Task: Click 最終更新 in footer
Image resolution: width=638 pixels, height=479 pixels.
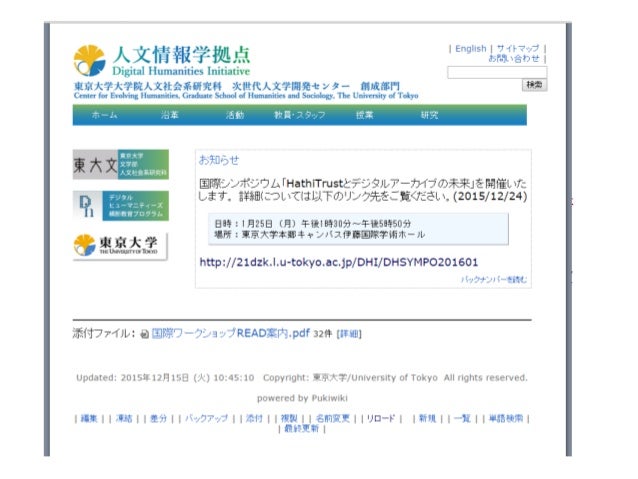Action: coord(302,429)
